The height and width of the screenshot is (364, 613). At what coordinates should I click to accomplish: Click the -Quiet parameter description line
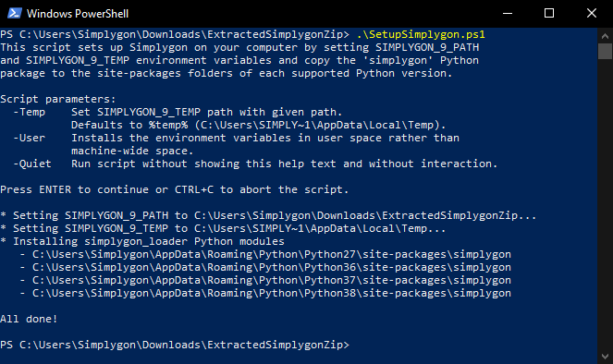pyautogui.click(x=255, y=164)
